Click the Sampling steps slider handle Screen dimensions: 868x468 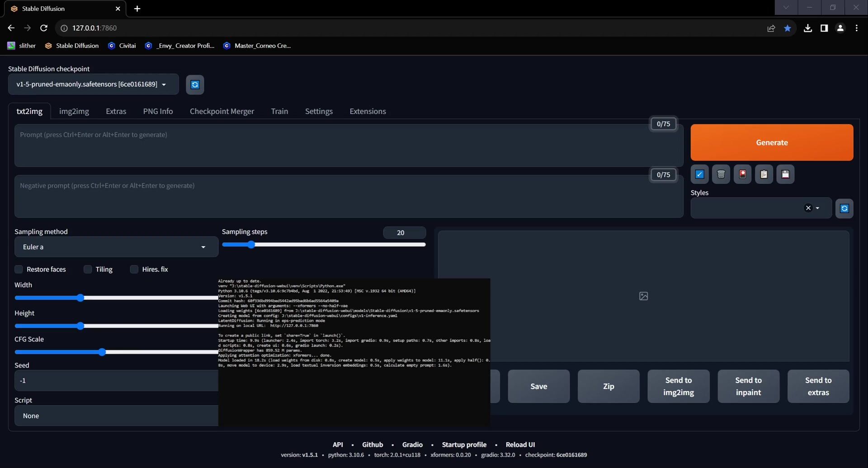[x=251, y=245]
